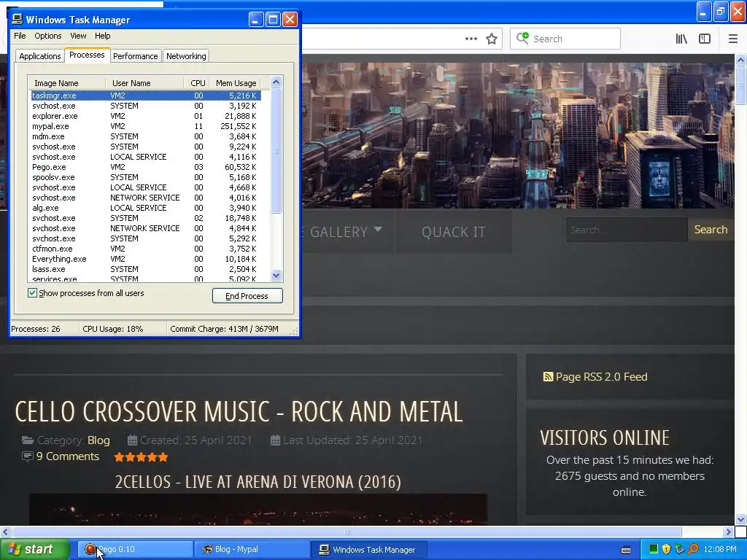
Task: Click the yellow security shield tray icon
Action: coord(667,549)
